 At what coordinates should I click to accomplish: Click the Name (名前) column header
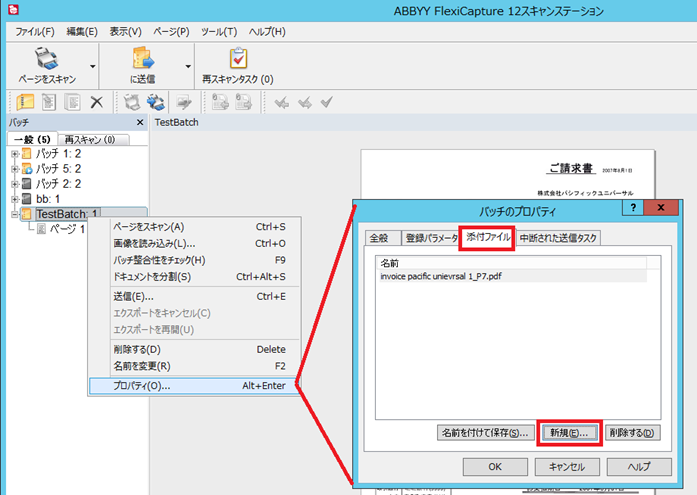click(x=511, y=263)
